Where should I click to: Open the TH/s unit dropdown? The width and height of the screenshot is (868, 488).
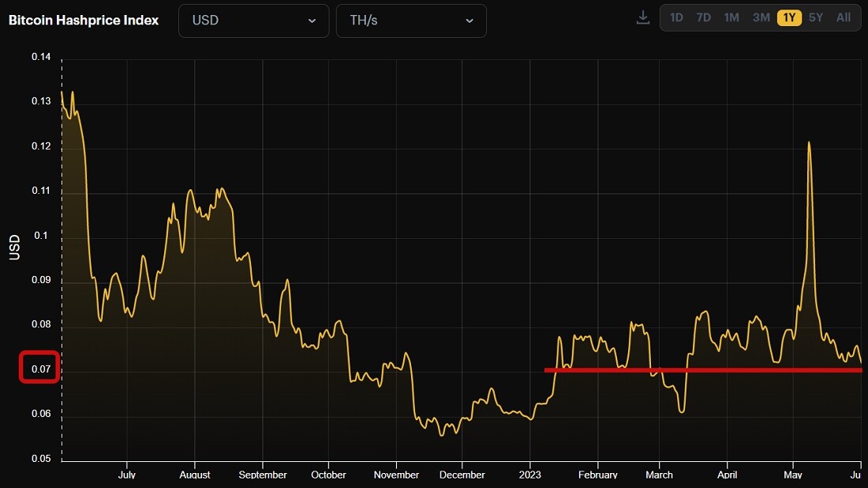pyautogui.click(x=411, y=21)
